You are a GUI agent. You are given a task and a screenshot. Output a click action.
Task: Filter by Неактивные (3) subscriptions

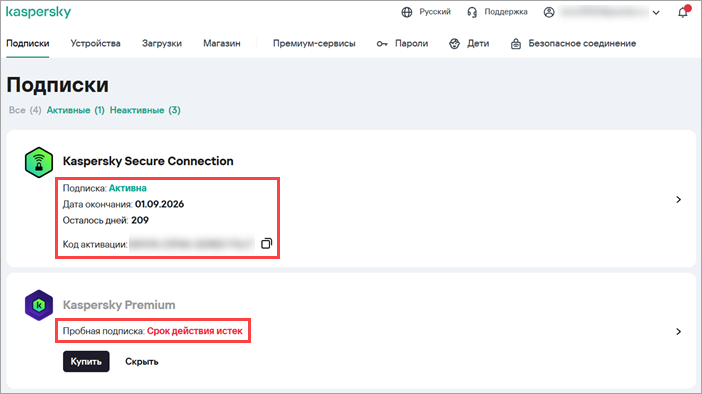[x=145, y=110]
